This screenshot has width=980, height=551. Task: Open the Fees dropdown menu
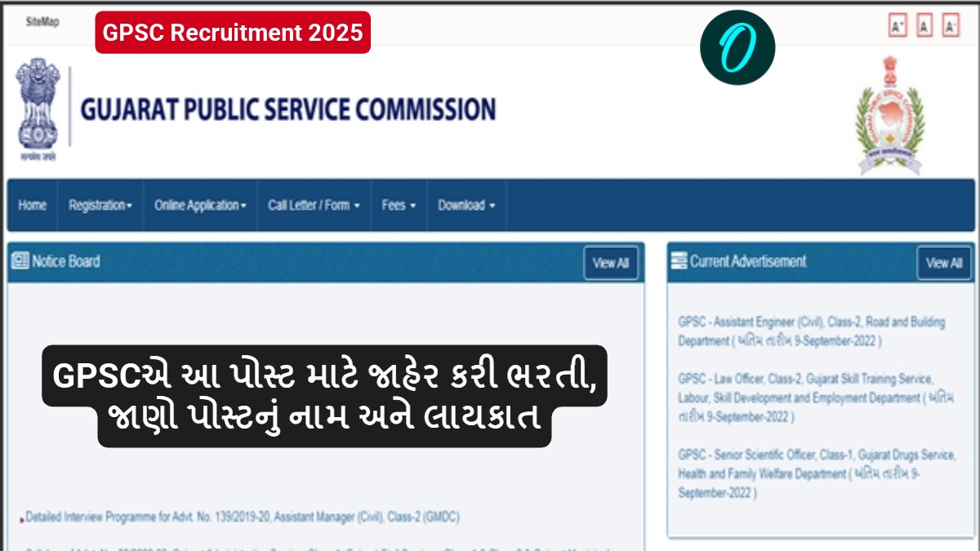tap(399, 206)
